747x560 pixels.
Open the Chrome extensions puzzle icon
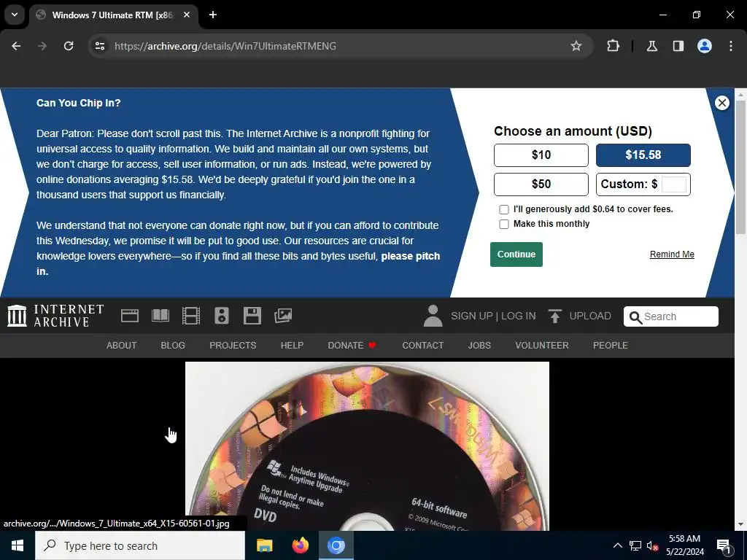613,46
